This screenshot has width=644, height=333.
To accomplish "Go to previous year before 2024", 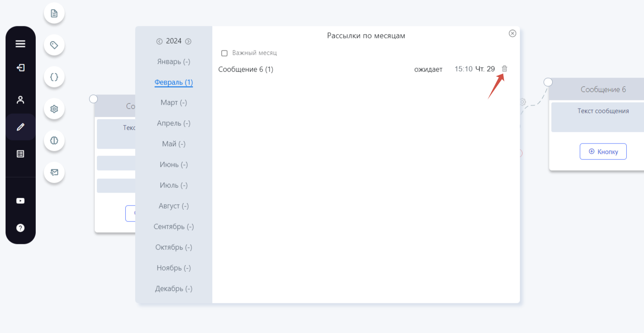I will click(159, 41).
